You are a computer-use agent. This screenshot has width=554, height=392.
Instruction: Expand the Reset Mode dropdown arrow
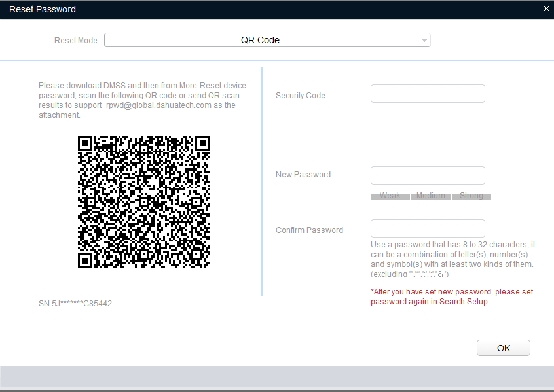click(424, 41)
